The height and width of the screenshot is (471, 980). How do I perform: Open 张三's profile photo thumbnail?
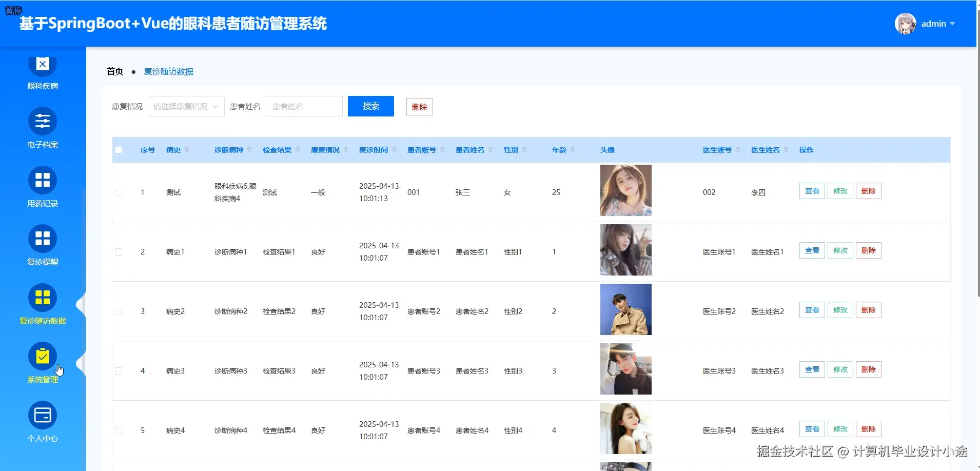point(625,190)
